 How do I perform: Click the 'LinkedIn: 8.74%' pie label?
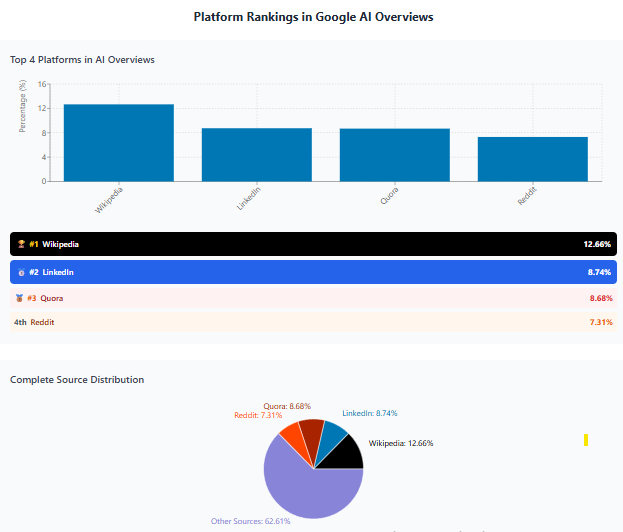tap(370, 413)
